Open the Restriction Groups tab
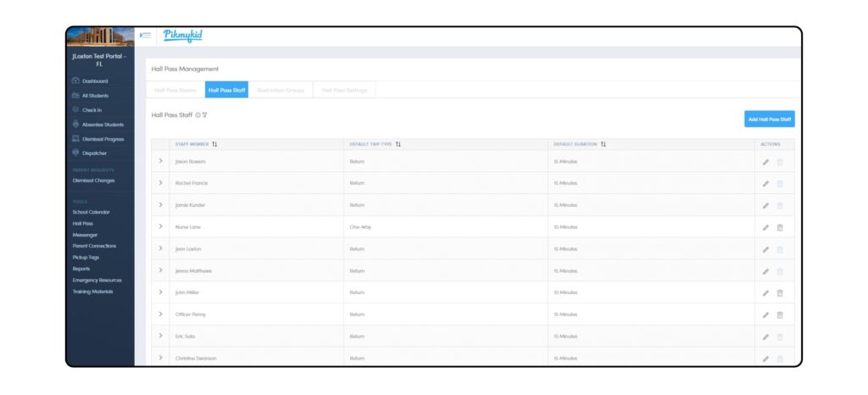This screenshot has width=868, height=395. (x=280, y=90)
